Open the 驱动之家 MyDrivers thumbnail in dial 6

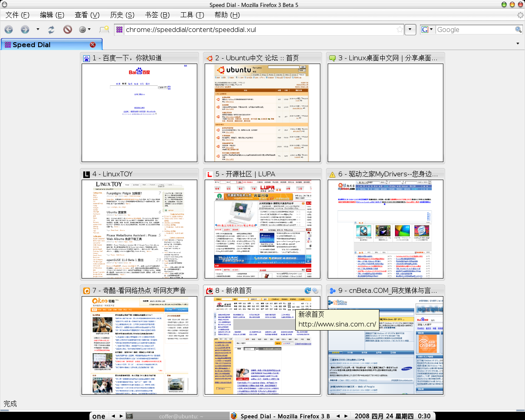386,229
